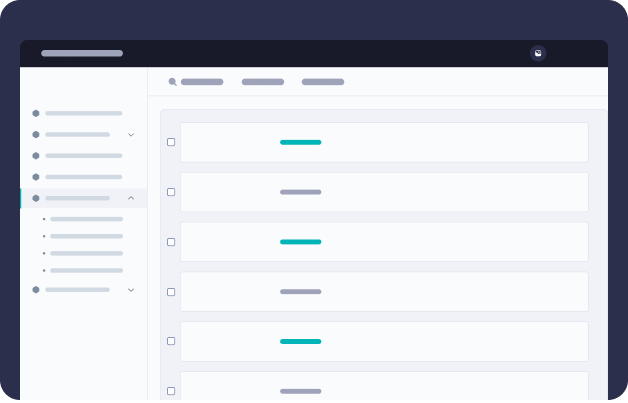Click the image icon in the dark header

(x=538, y=53)
